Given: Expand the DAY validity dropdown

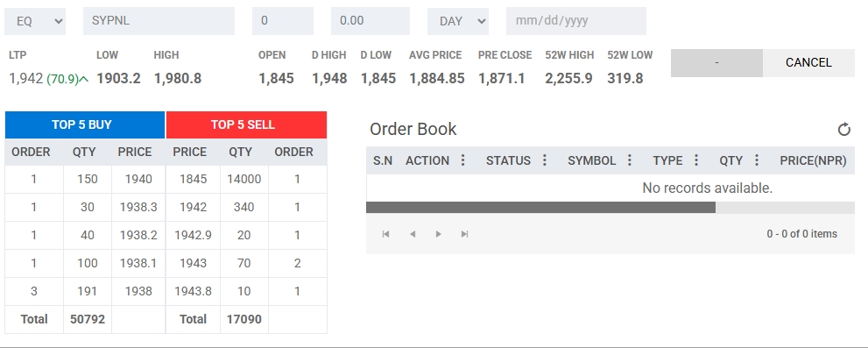Looking at the screenshot, I should [458, 21].
